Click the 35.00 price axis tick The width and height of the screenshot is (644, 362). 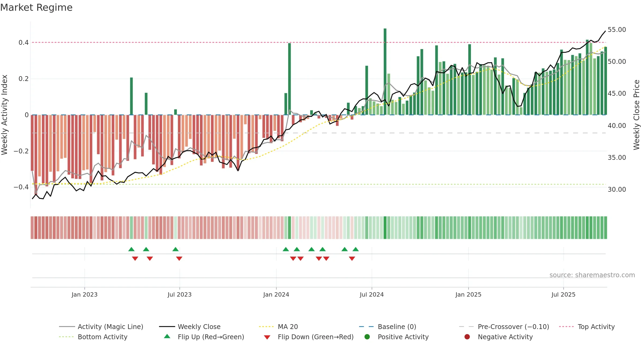pos(617,157)
